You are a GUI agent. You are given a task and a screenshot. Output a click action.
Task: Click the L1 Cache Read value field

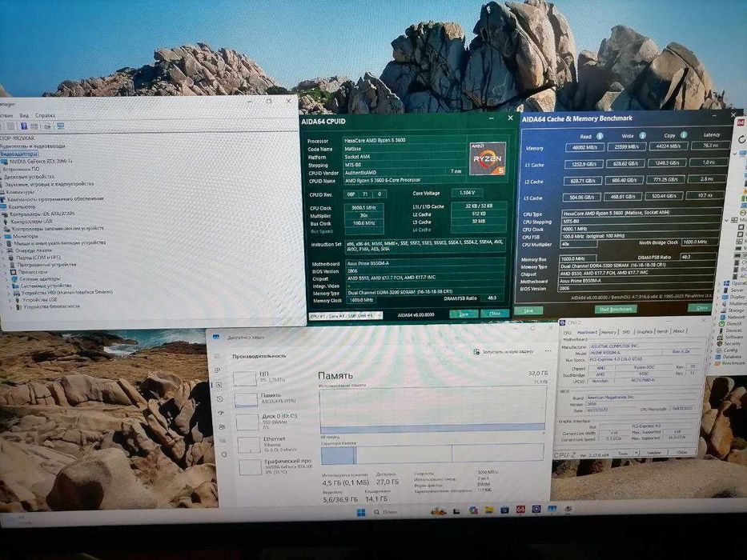point(584,164)
